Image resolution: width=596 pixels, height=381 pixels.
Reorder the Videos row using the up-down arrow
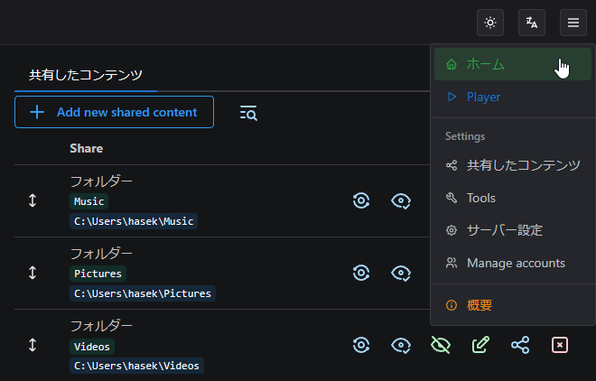tap(33, 345)
